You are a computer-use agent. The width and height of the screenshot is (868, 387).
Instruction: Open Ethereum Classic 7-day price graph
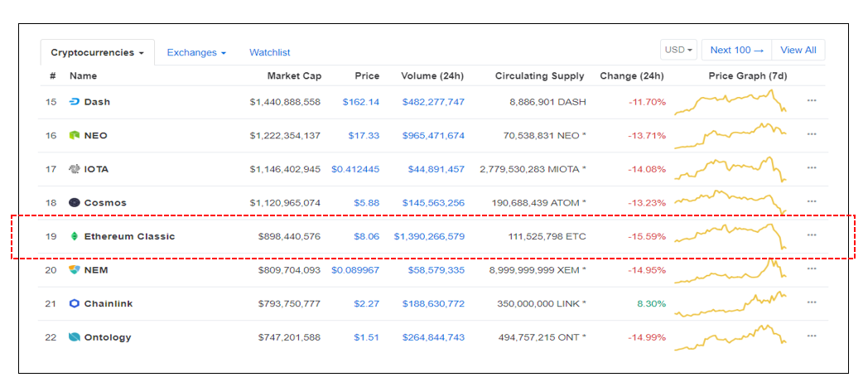point(731,235)
